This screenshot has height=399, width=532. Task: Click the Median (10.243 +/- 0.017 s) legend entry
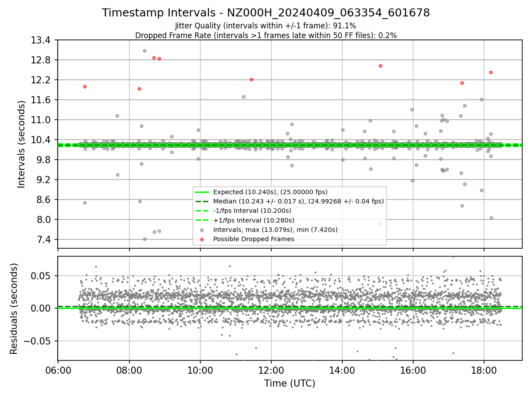tap(298, 201)
